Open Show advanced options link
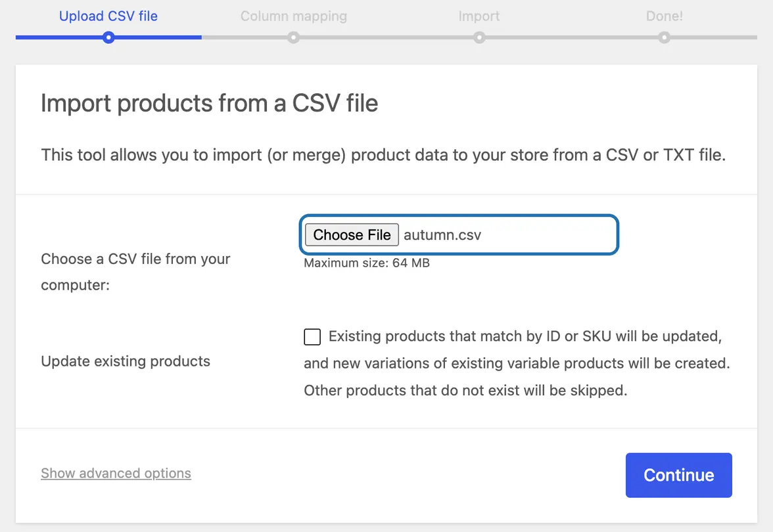 click(x=116, y=473)
